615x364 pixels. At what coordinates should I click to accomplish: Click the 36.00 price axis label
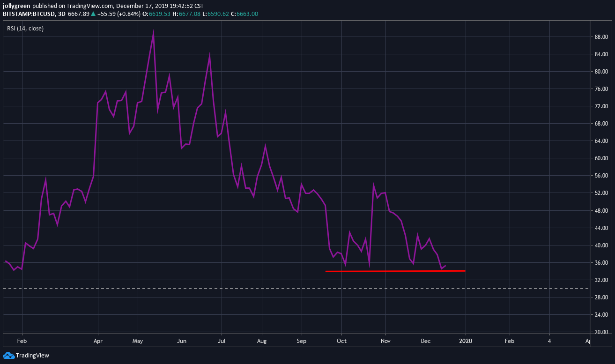tap(602, 263)
